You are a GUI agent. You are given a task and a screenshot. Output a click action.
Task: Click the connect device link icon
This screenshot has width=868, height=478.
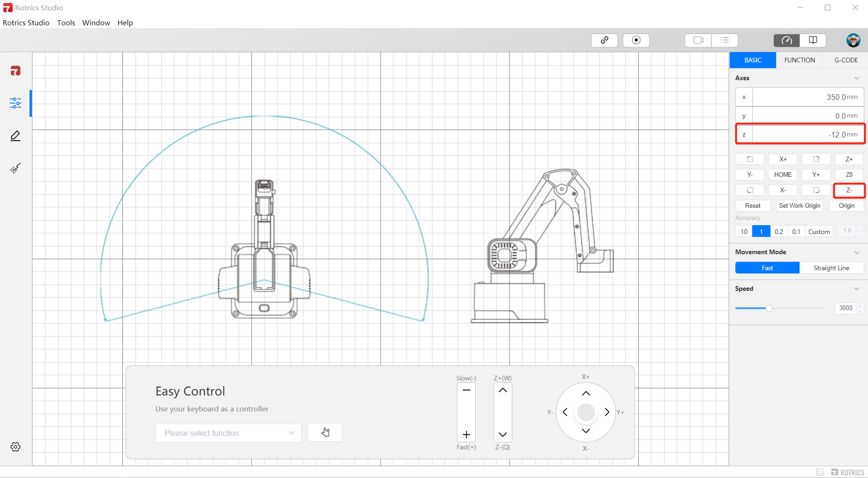pos(605,40)
